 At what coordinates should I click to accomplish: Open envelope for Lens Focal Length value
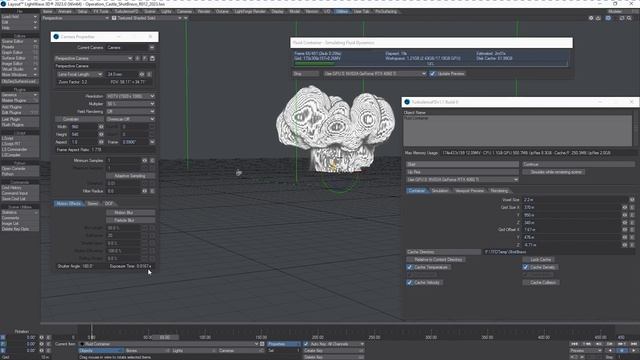tap(142, 74)
